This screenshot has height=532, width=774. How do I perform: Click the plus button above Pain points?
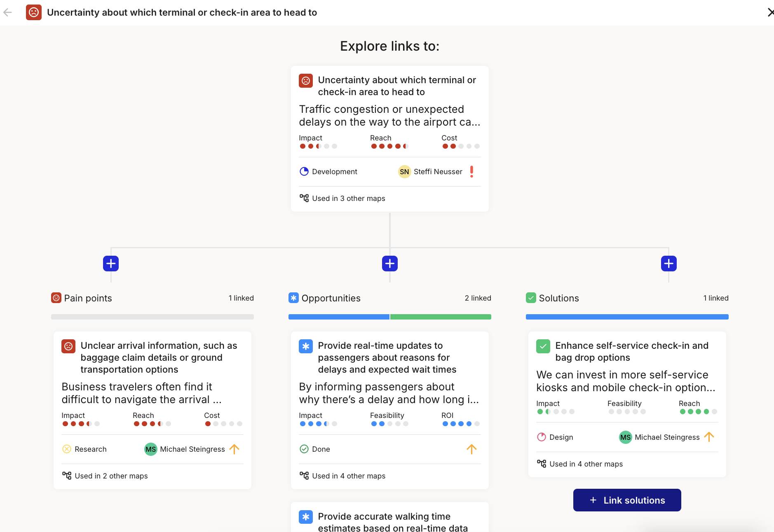point(111,264)
